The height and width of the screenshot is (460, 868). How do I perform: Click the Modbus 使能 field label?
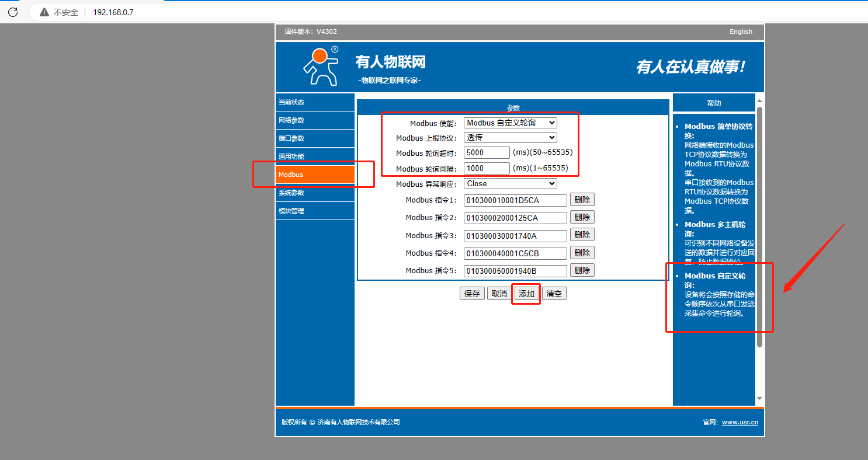tap(433, 123)
